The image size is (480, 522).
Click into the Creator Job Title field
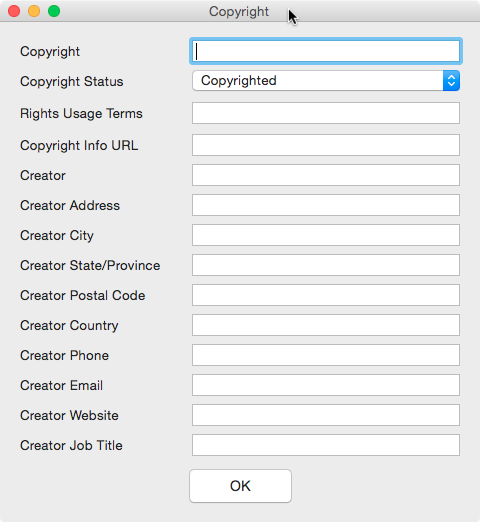coord(326,445)
